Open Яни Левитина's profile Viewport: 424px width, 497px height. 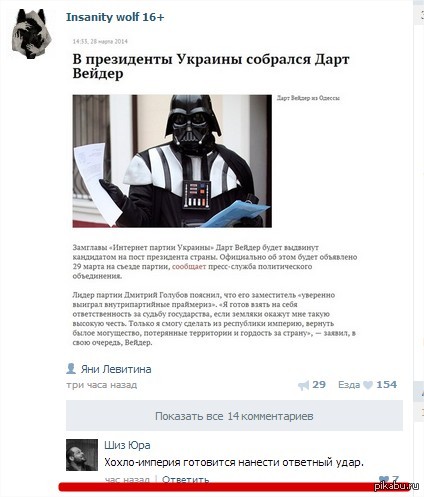click(x=116, y=369)
